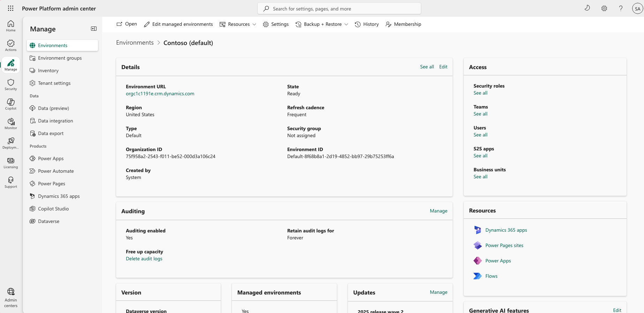Open Power Pages under Products
The image size is (644, 313).
(x=62, y=184)
